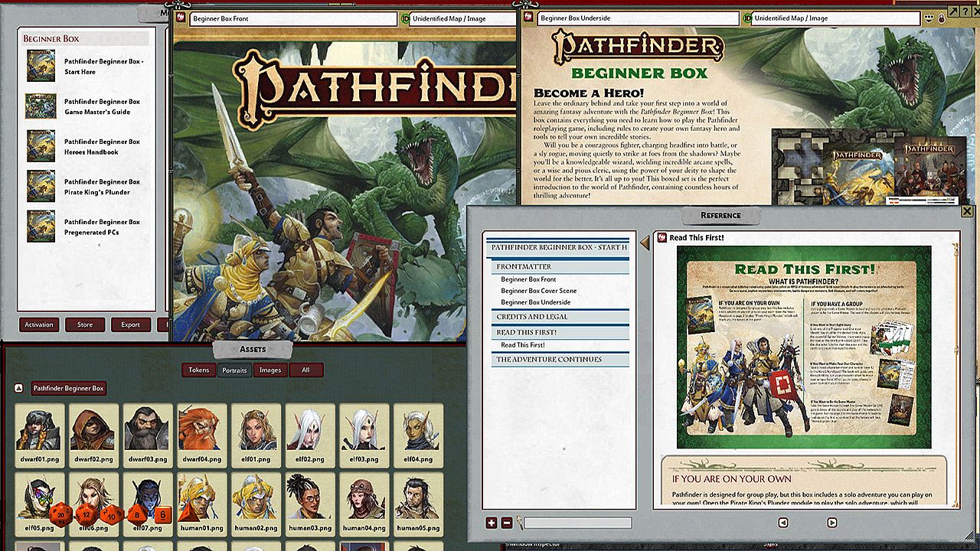
Task: Click the Export button
Action: coord(131,324)
